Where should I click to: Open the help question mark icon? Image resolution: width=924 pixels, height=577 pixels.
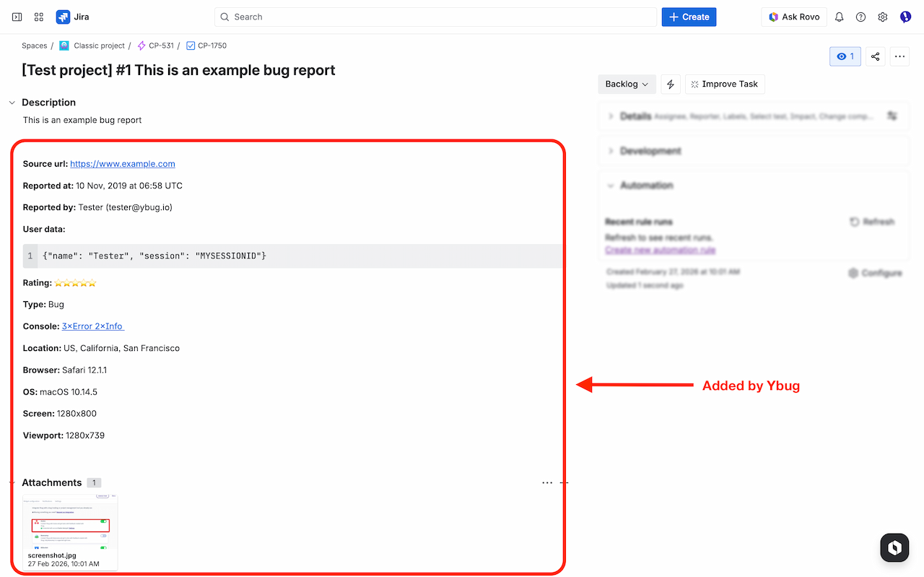(x=860, y=16)
